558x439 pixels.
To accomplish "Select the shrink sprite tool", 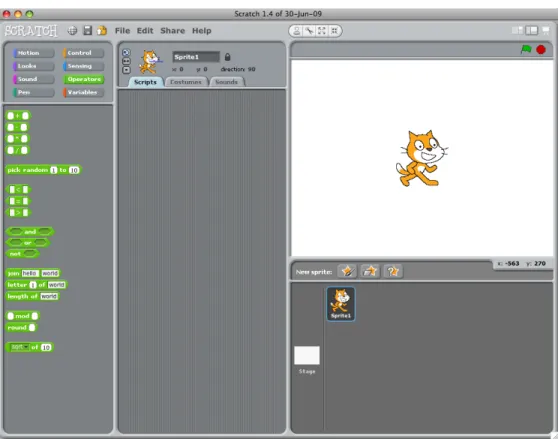I will 334,31.
